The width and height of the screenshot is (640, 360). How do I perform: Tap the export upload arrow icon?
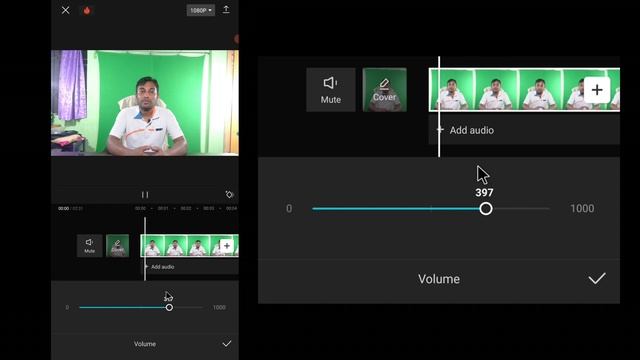click(x=226, y=10)
